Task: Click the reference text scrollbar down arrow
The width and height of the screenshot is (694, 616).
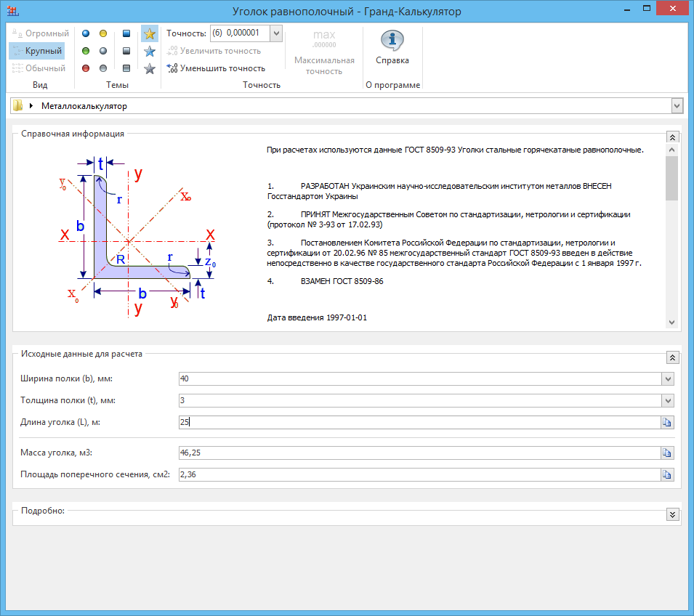Action: [x=672, y=322]
